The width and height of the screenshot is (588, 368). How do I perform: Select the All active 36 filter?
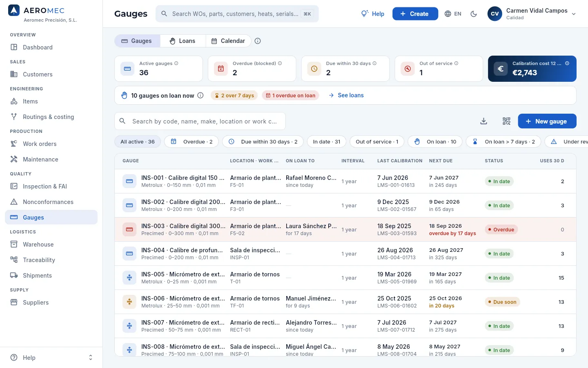(138, 141)
